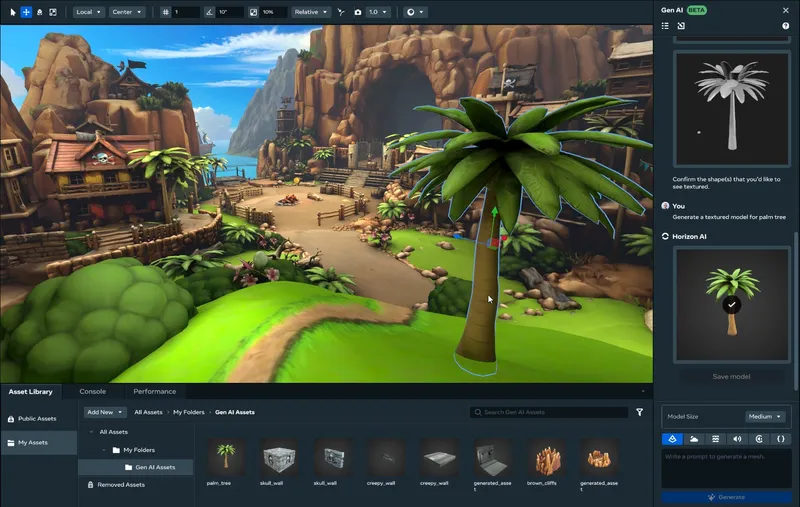Select the move tool in the top toolbar
Image resolution: width=800 pixels, height=507 pixels.
pos(26,12)
